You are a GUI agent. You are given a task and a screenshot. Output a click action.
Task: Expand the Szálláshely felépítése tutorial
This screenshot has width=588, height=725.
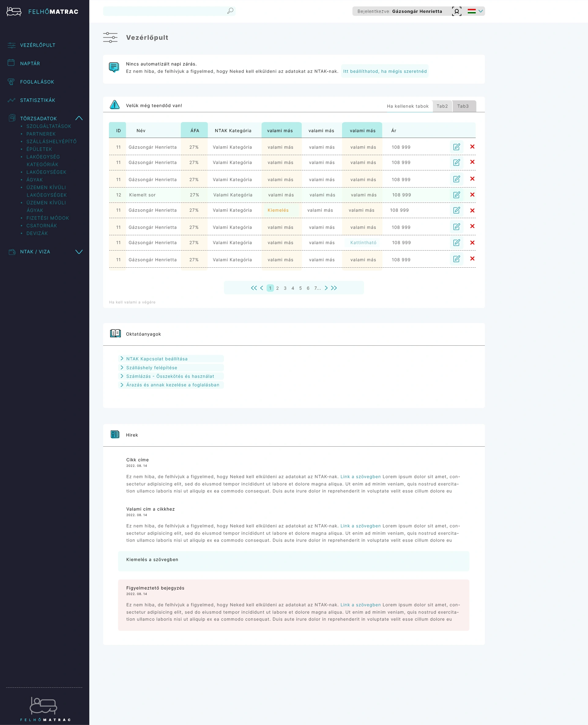151,368
